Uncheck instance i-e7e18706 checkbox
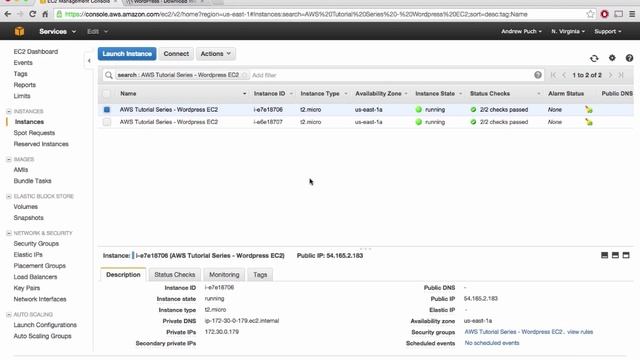The width and height of the screenshot is (640, 360). click(x=107, y=109)
